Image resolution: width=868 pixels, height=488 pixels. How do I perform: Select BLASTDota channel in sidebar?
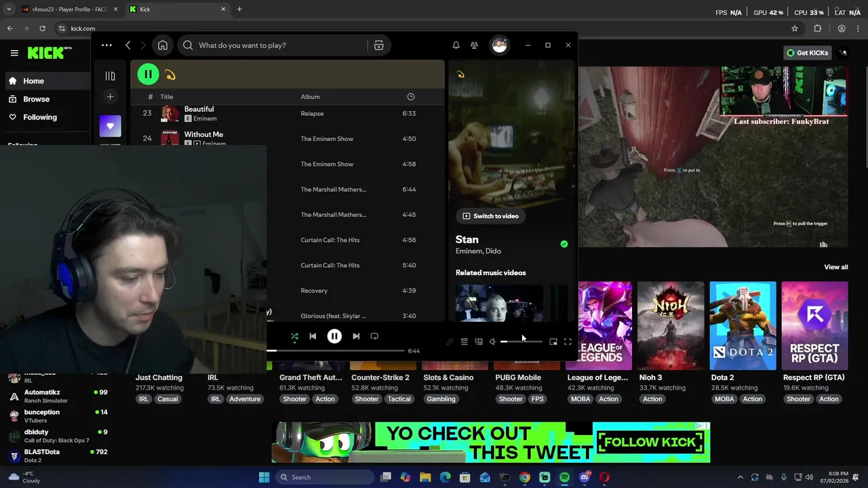pyautogui.click(x=57, y=455)
